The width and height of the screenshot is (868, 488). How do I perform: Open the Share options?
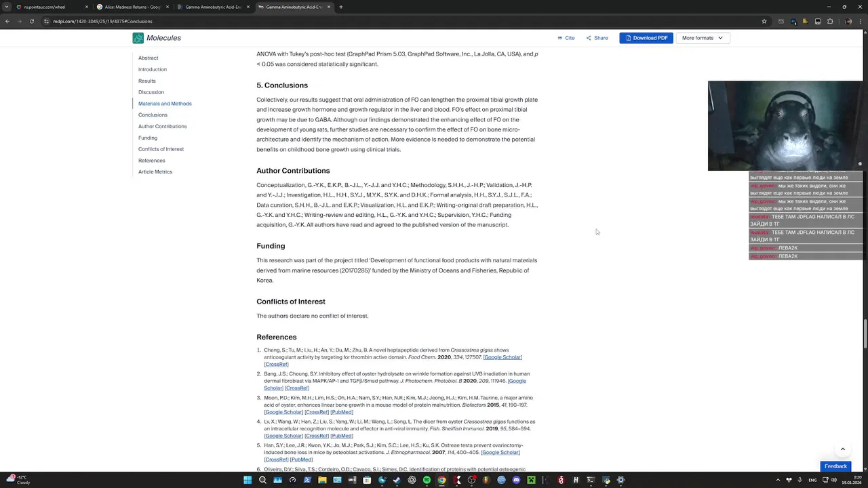597,38
